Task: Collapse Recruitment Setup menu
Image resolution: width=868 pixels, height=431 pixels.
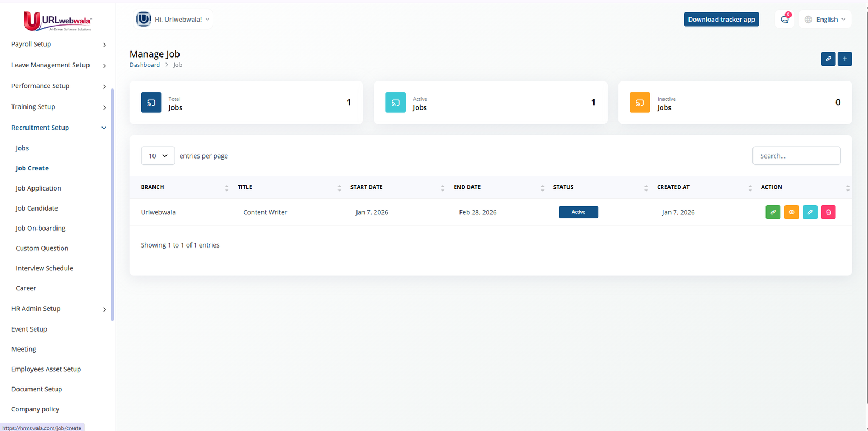Action: (x=58, y=128)
